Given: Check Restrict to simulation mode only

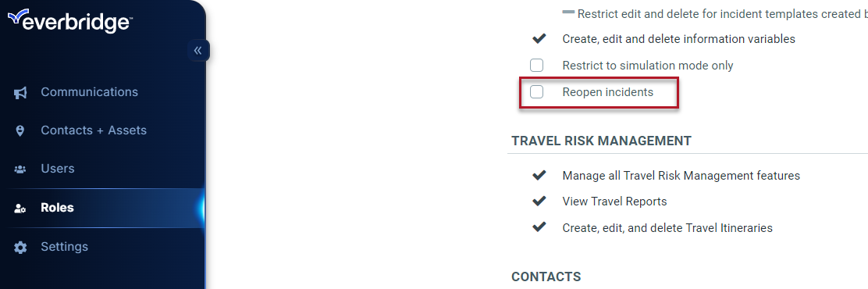Looking at the screenshot, I should point(536,66).
